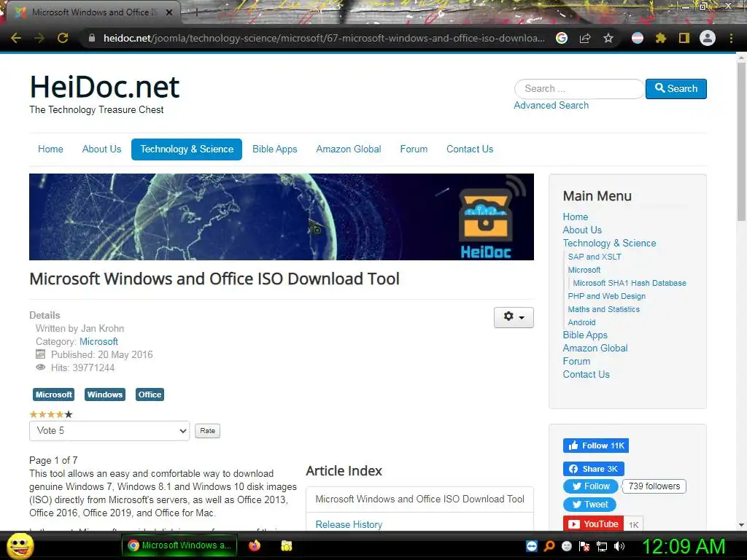Click the Google icon in address bar

[x=562, y=38]
